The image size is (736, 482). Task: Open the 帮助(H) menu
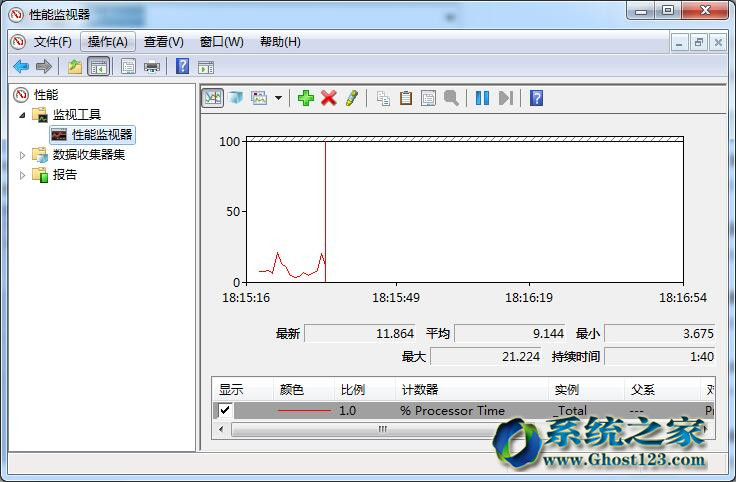pos(280,42)
